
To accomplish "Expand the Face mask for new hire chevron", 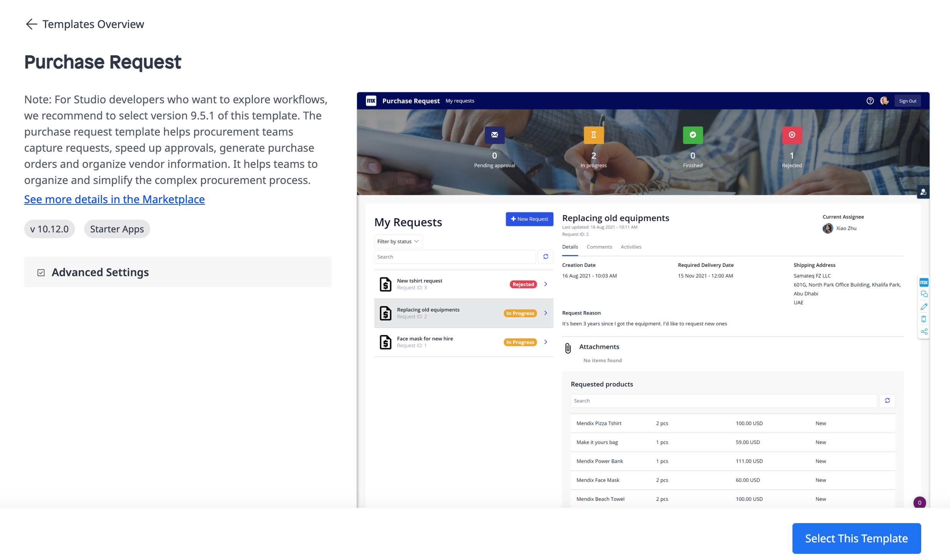I will point(545,342).
